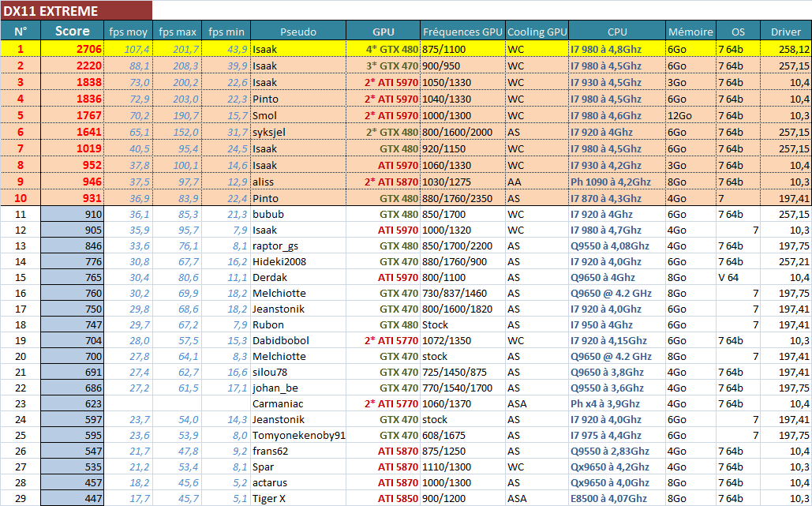The width and height of the screenshot is (812, 506).
Task: Click the actarus pseudo cell
Action: (298, 482)
